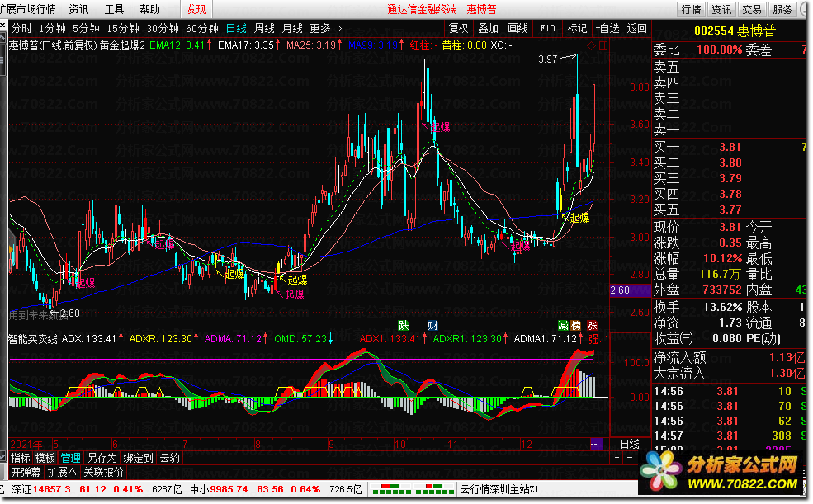Viewport: 813px width, 504px height.
Task: Click the stock title 002554 惠博普
Action: pyautogui.click(x=735, y=31)
